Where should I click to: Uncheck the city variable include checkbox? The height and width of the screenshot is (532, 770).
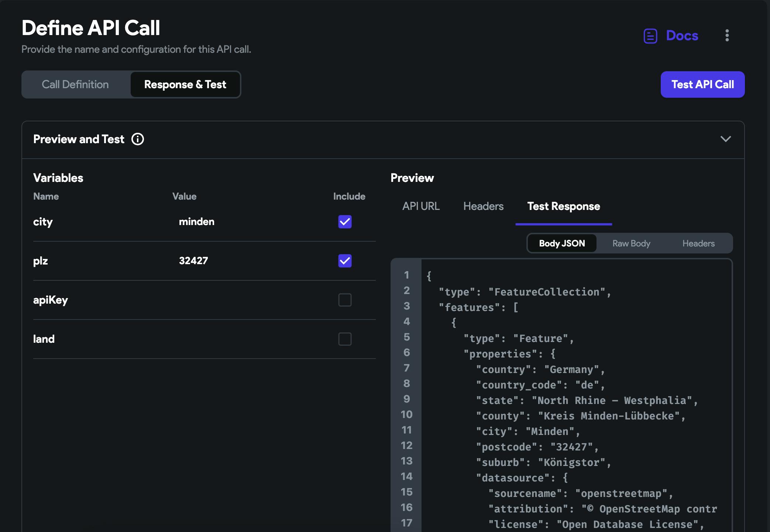click(345, 222)
